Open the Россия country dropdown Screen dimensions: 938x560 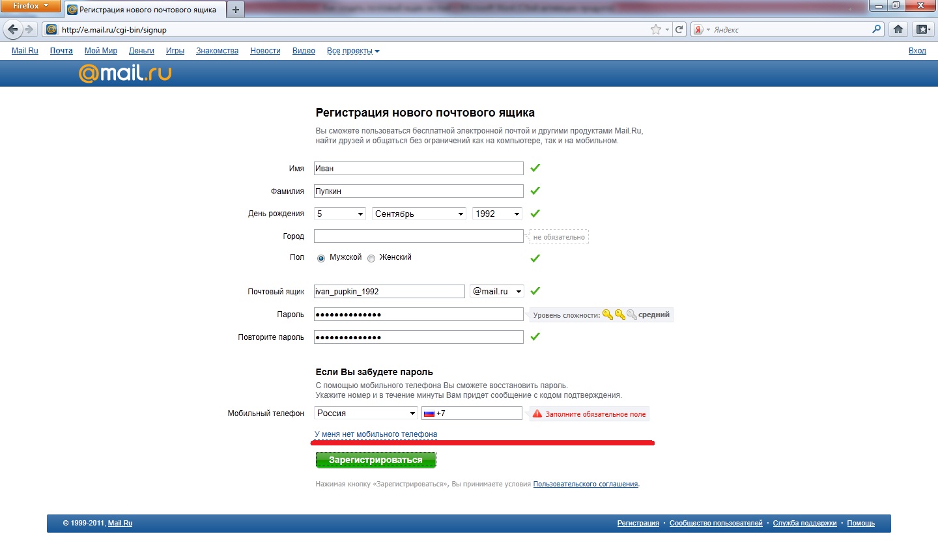(x=366, y=413)
